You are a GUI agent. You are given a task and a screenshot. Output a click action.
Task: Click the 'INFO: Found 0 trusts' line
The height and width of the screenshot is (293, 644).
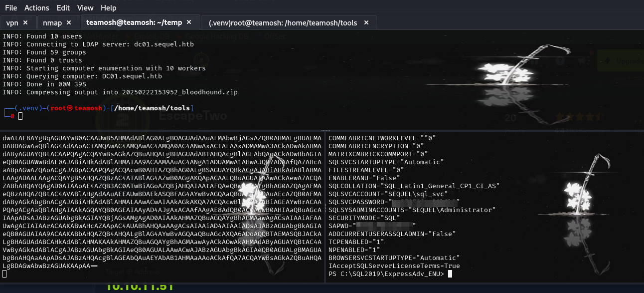(x=42, y=60)
